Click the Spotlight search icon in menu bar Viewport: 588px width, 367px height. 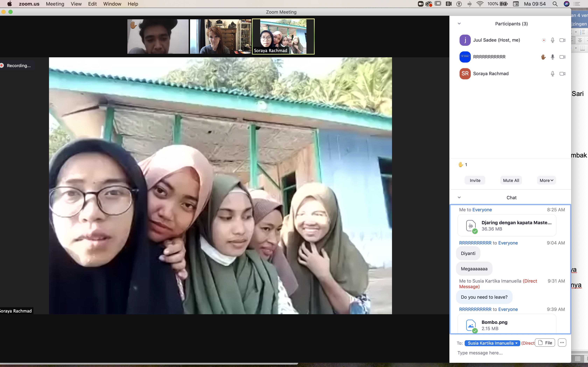[x=555, y=4]
